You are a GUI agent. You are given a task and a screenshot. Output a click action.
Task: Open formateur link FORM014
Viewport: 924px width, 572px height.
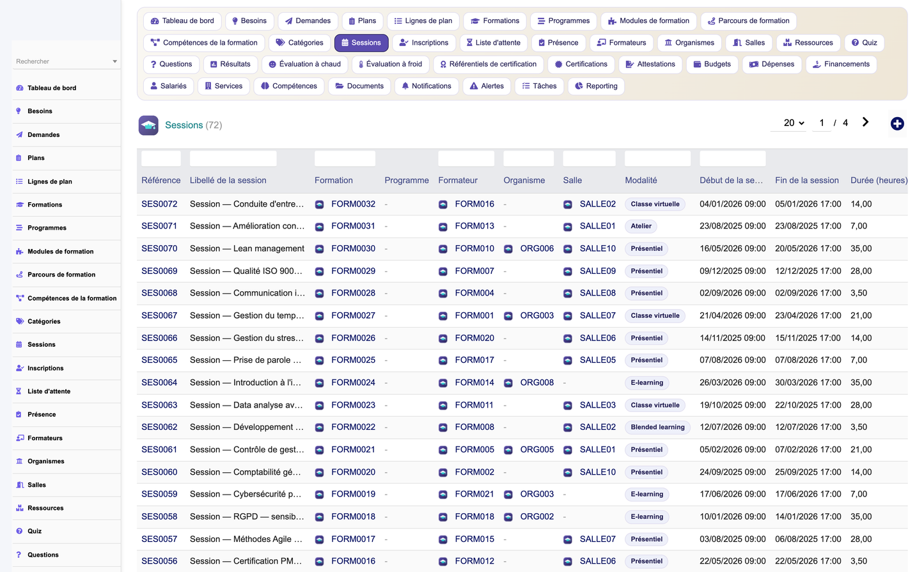(x=474, y=383)
